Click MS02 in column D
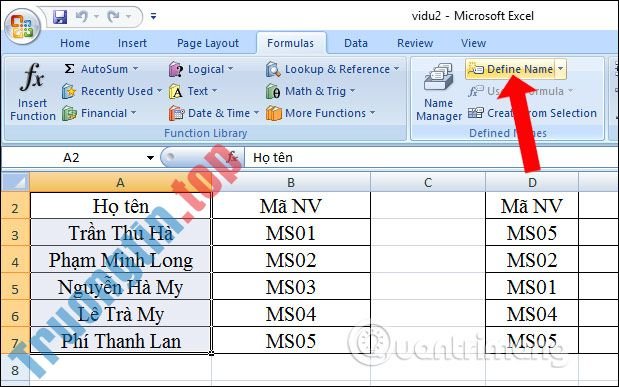The image size is (619, 387). tap(532, 260)
